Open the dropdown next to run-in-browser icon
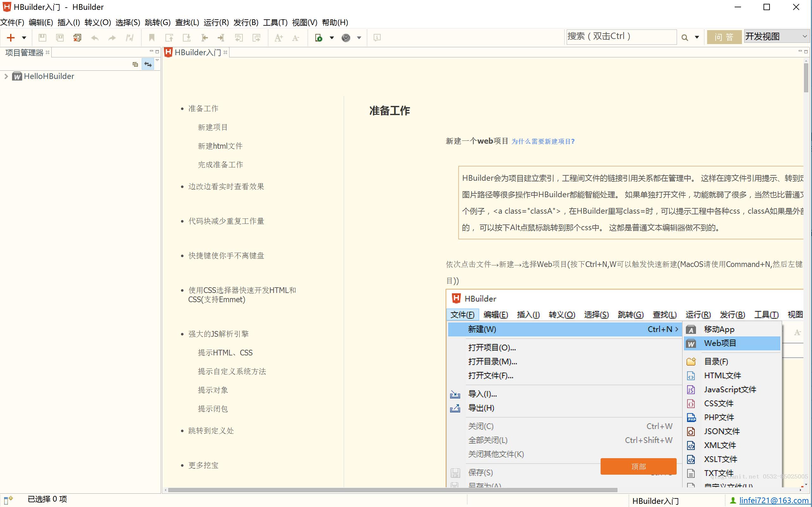This screenshot has width=812, height=507. click(332, 37)
